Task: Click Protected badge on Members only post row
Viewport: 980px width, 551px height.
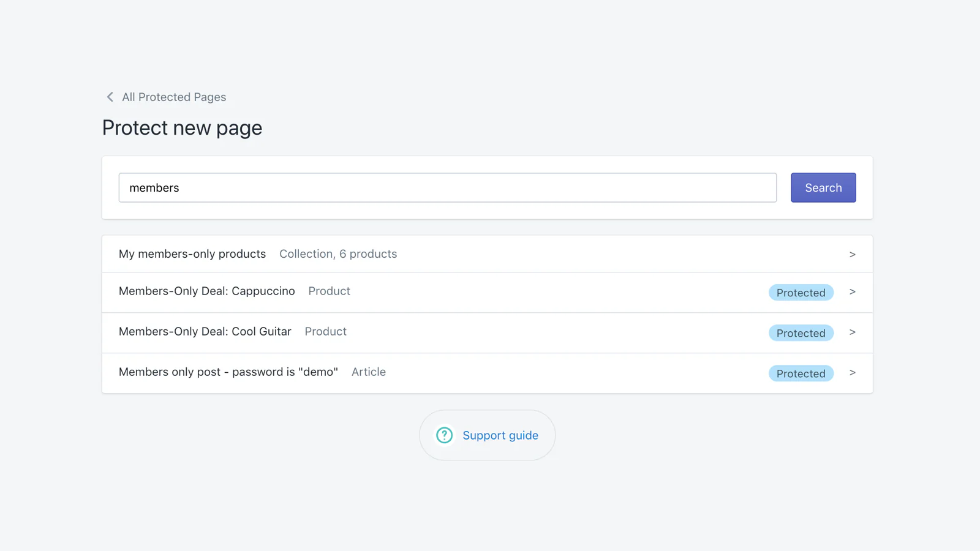Action: (801, 373)
